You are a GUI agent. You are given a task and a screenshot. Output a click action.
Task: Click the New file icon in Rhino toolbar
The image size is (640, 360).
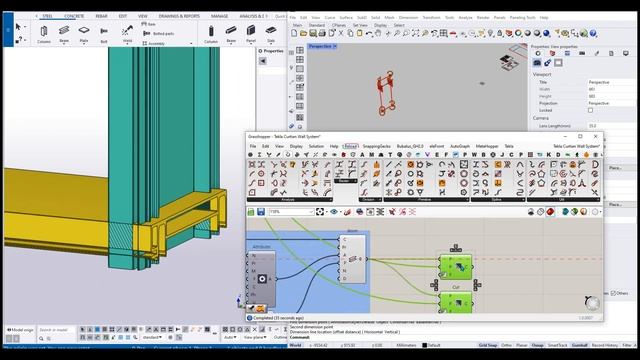(x=294, y=33)
